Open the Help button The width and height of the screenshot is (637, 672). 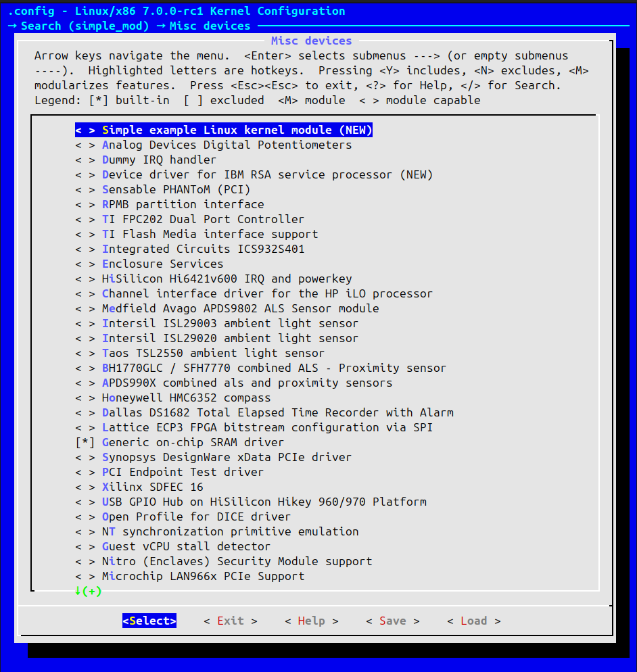point(311,621)
